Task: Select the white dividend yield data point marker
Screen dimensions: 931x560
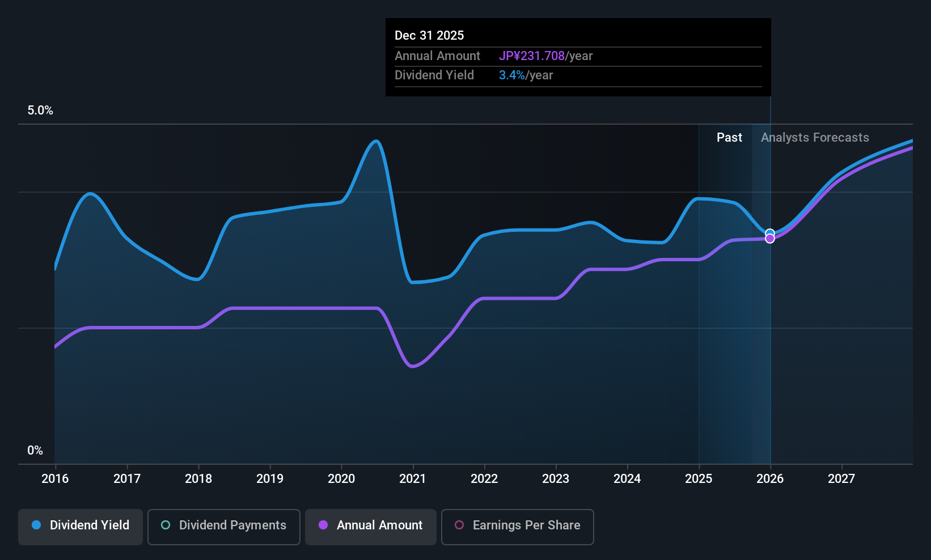Action: point(770,233)
